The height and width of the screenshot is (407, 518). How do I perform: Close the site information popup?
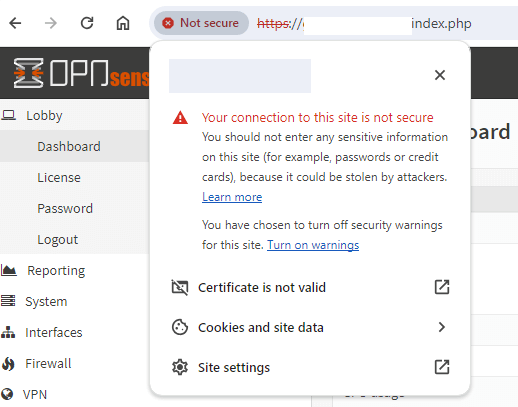click(440, 75)
